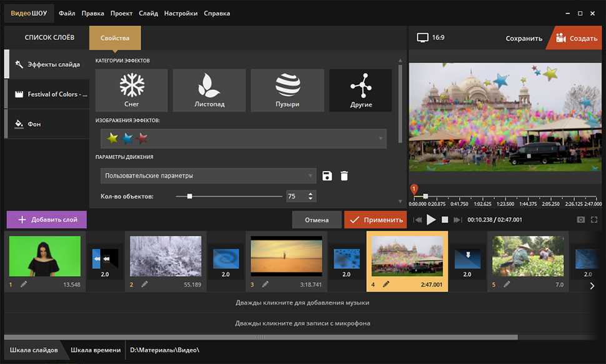Click the horizontal timeline scrollbar
Viewport: 606px width, 364px height.
click(261, 337)
